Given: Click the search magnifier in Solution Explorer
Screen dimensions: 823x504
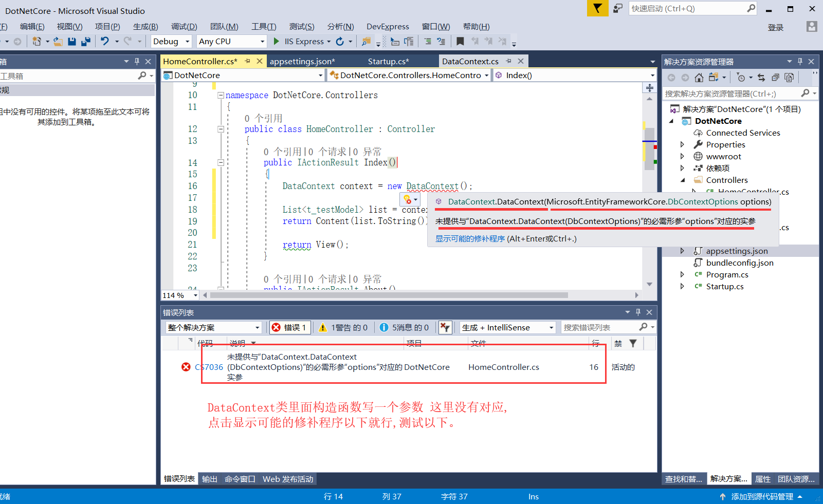Looking at the screenshot, I should [805, 94].
